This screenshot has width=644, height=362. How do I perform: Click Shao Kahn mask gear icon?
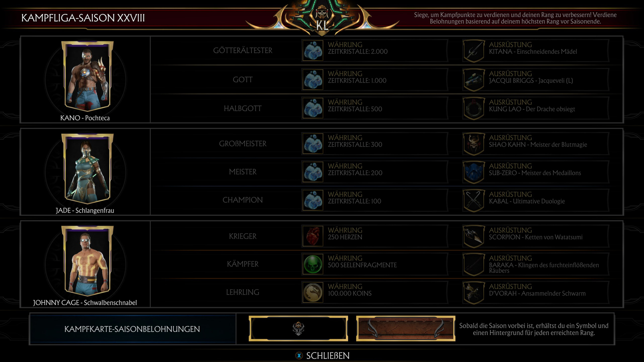pyautogui.click(x=474, y=144)
